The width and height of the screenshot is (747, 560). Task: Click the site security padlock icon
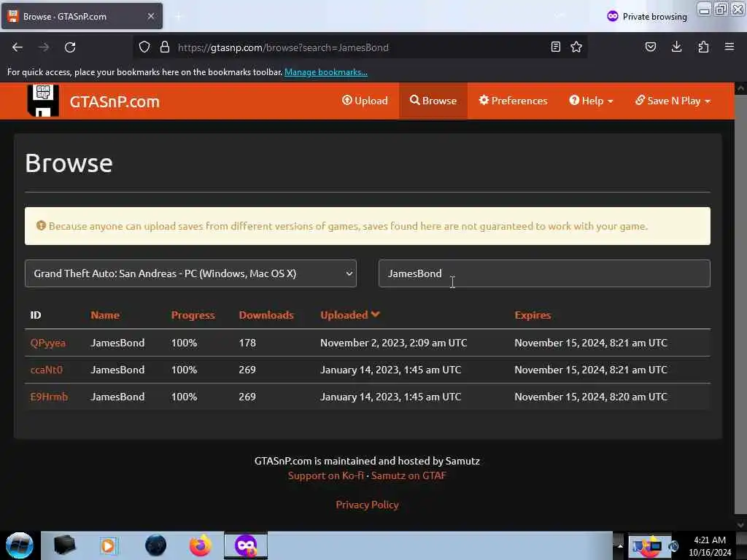(165, 47)
